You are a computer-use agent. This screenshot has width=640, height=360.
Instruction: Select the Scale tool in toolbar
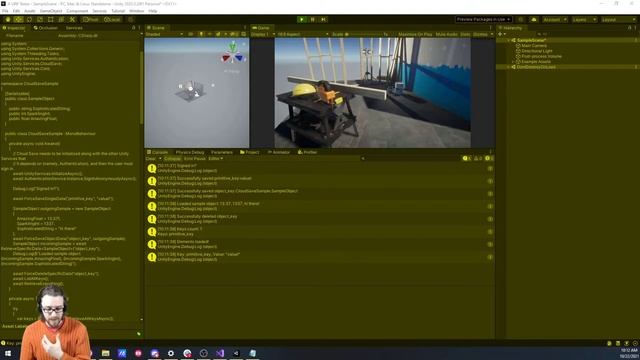click(40, 20)
